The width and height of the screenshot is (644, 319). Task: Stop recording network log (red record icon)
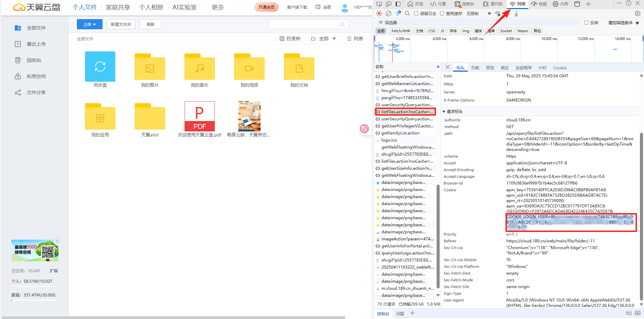[379, 13]
